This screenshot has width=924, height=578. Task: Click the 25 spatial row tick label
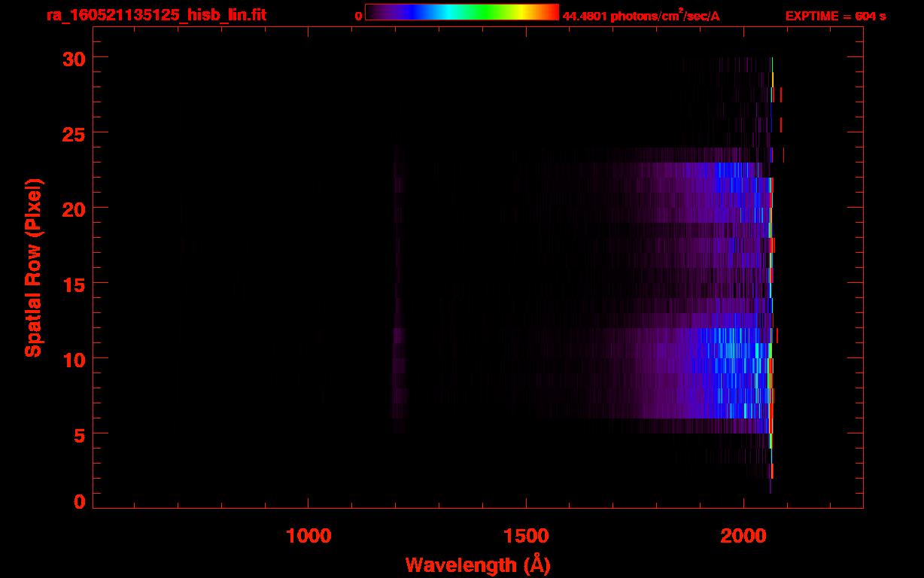pos(74,133)
